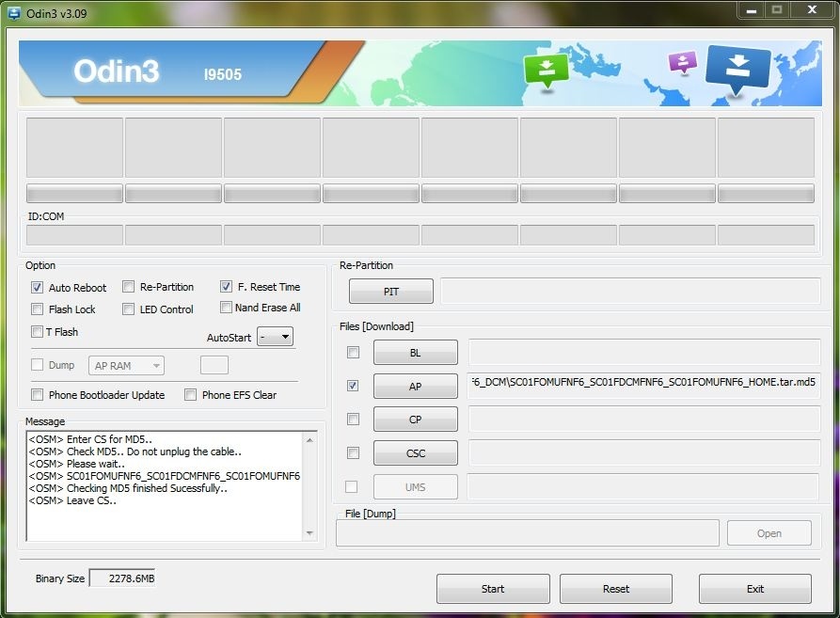This screenshot has width=840, height=618.
Task: Click the AP file path field
Action: coord(643,386)
